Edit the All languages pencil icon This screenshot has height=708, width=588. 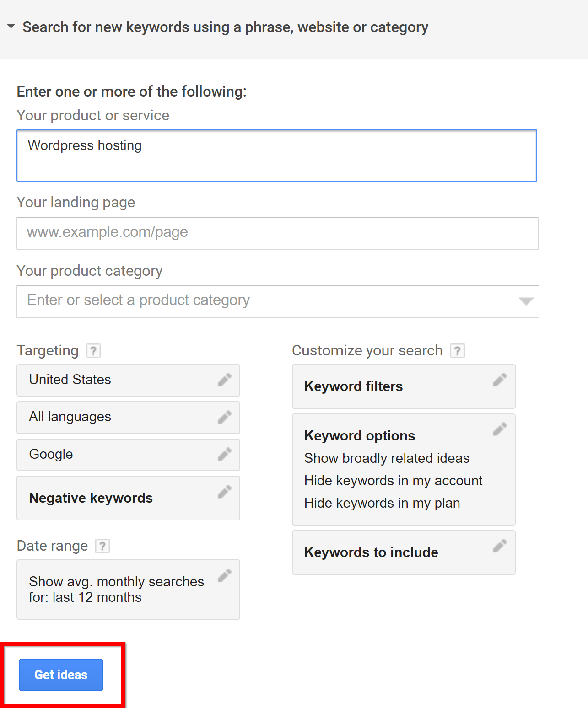pos(224,417)
